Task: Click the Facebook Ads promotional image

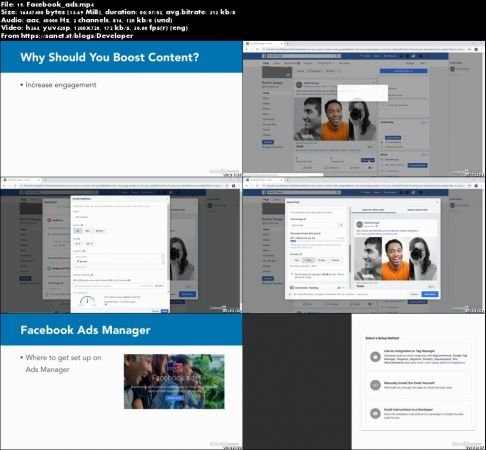Action: (174, 381)
